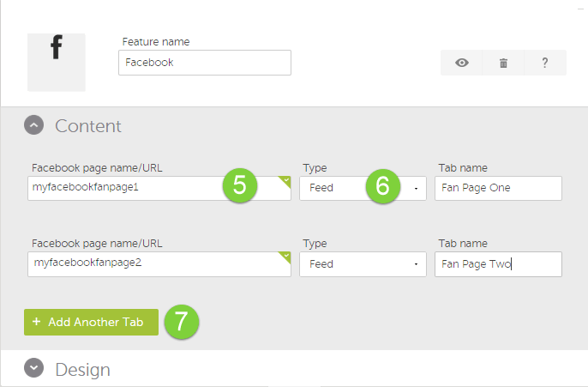The image size is (588, 387).
Task: Delete the feature using the trash icon
Action: coord(503,63)
